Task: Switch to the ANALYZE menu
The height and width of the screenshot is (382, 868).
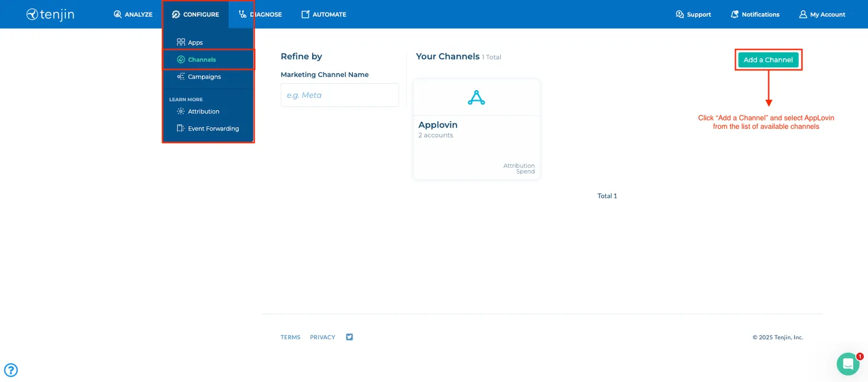Action: pyautogui.click(x=133, y=14)
